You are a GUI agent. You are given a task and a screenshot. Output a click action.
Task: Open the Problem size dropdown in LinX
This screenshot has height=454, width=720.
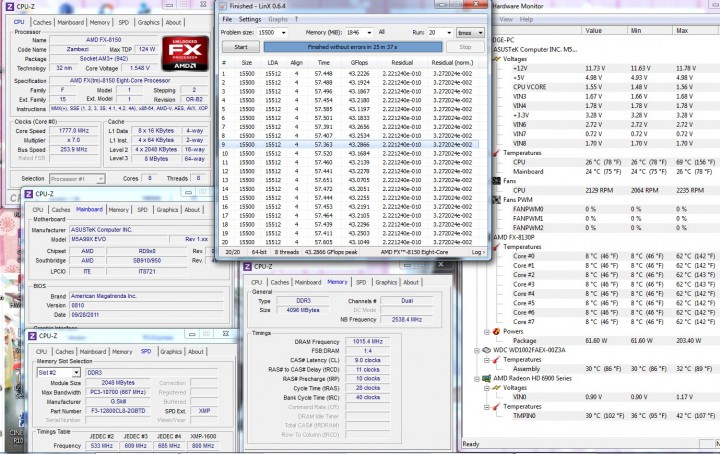pyautogui.click(x=284, y=33)
